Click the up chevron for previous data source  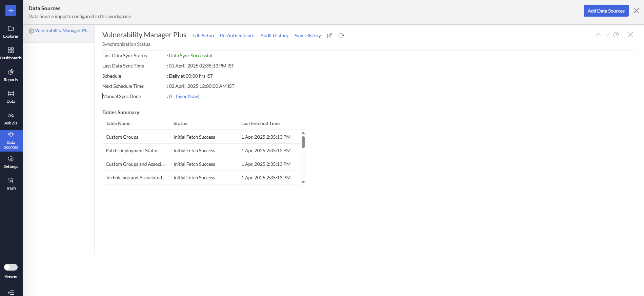pos(599,35)
